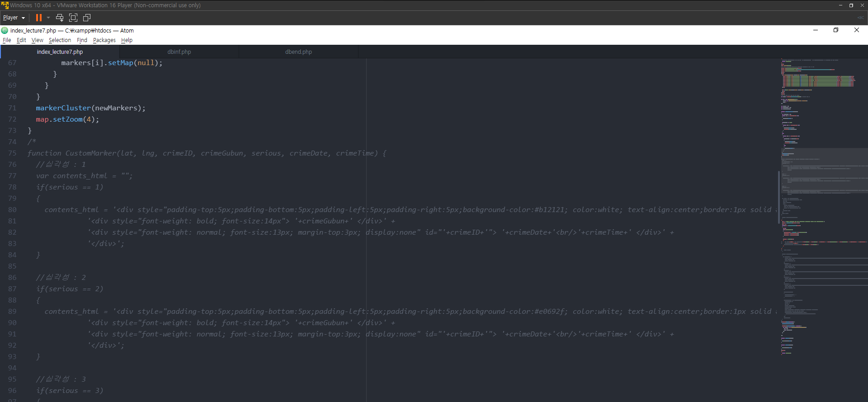Click line number 75 in the gutter
This screenshot has width=868, height=402.
tap(12, 153)
